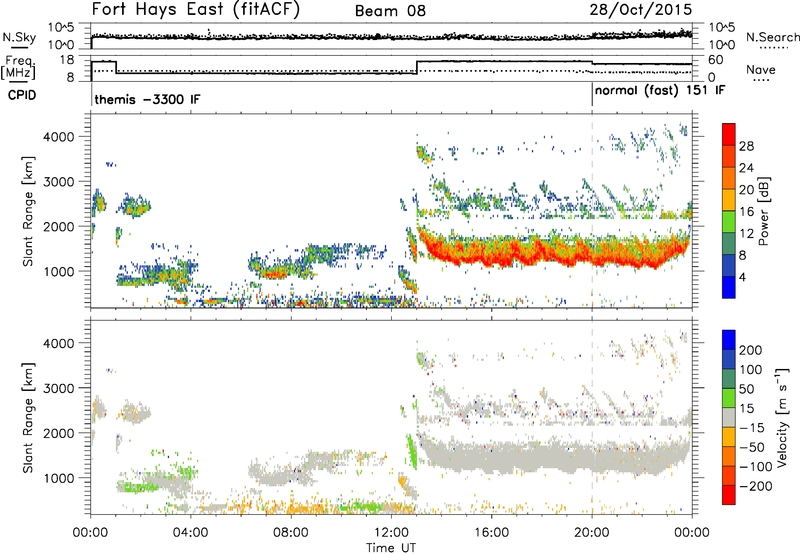
Task: Click the '28' label on power colorbar
Action: [746, 146]
